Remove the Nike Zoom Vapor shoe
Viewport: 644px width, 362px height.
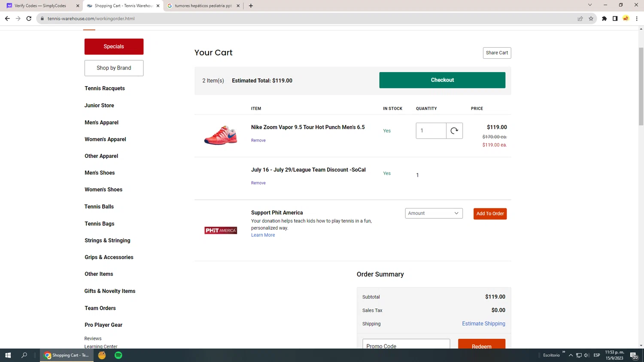tap(258, 140)
